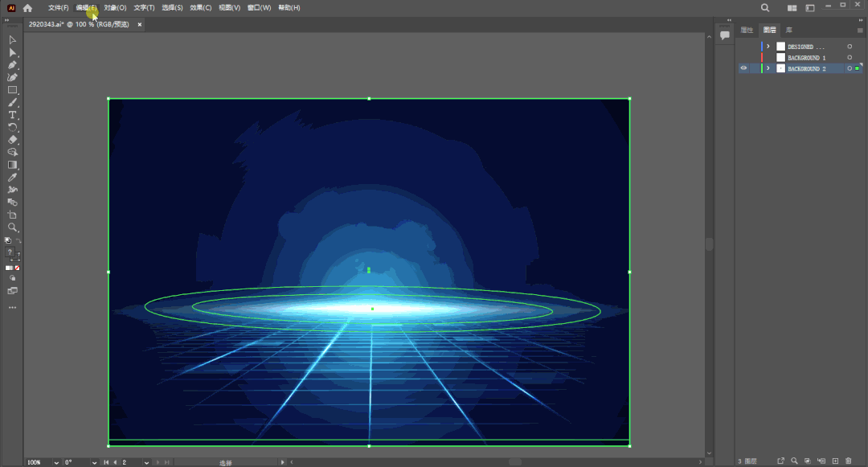Select the Rectangle tool

click(12, 90)
